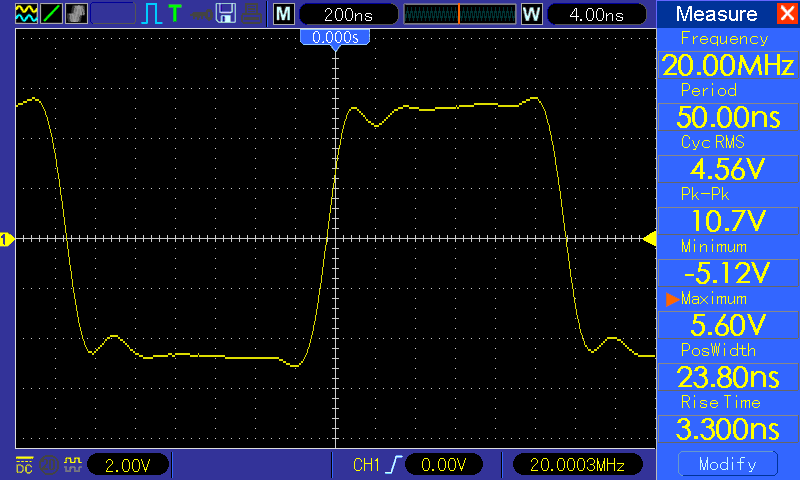
Task: Click the 2.00V vertical scale readout
Action: click(128, 465)
